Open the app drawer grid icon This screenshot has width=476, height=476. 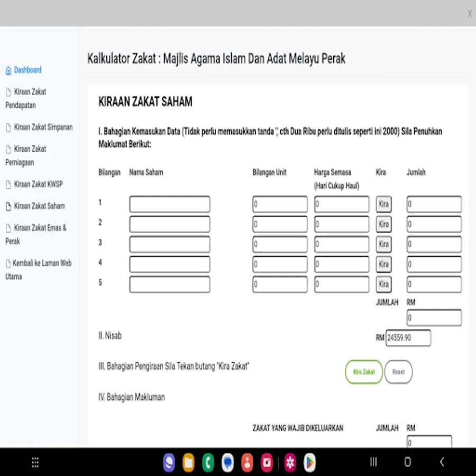(35, 462)
